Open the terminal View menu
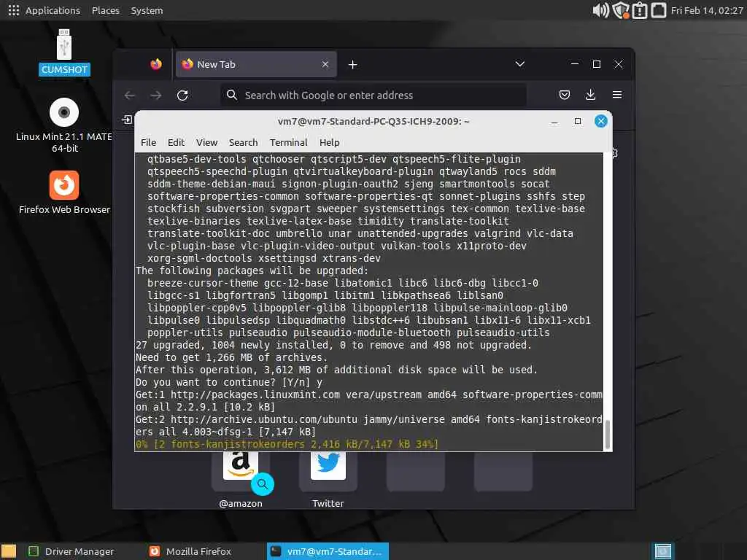Image resolution: width=747 pixels, height=560 pixels. coord(206,142)
